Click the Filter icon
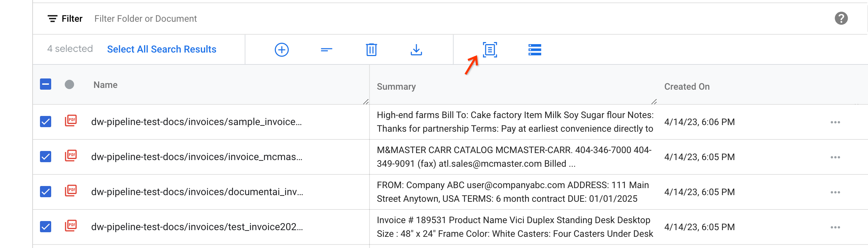 pos(53,19)
